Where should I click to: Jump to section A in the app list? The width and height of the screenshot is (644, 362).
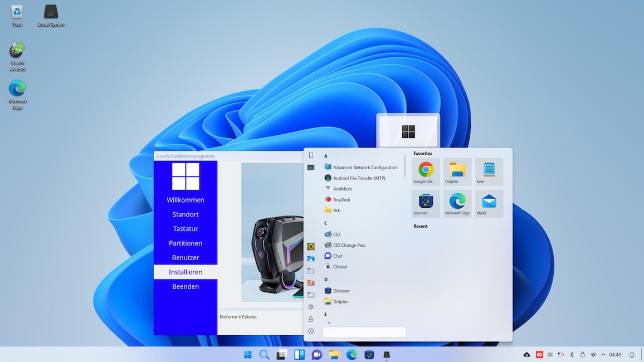326,155
